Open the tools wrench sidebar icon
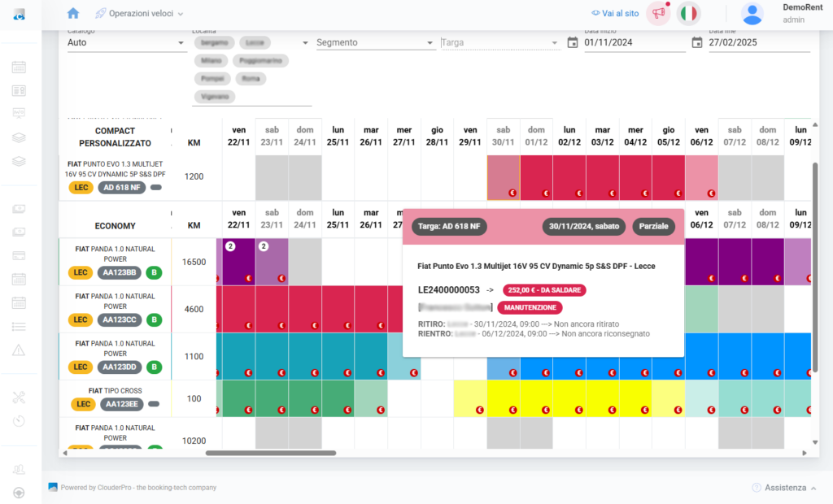This screenshot has width=833, height=504. pyautogui.click(x=19, y=398)
